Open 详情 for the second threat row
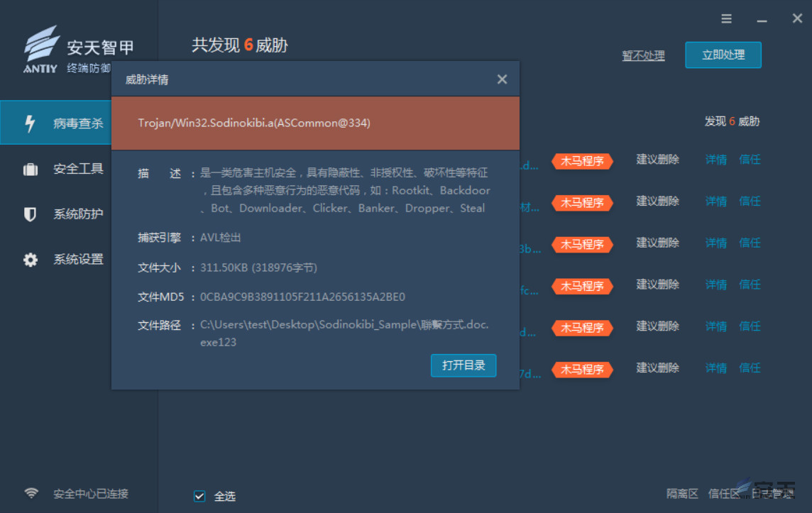 [x=715, y=201]
